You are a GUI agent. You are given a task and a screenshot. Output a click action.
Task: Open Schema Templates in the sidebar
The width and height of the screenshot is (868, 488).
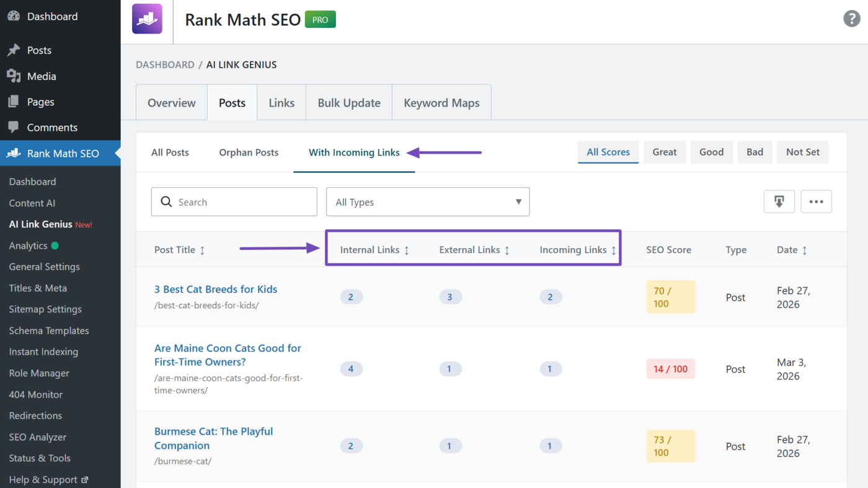pyautogui.click(x=49, y=331)
